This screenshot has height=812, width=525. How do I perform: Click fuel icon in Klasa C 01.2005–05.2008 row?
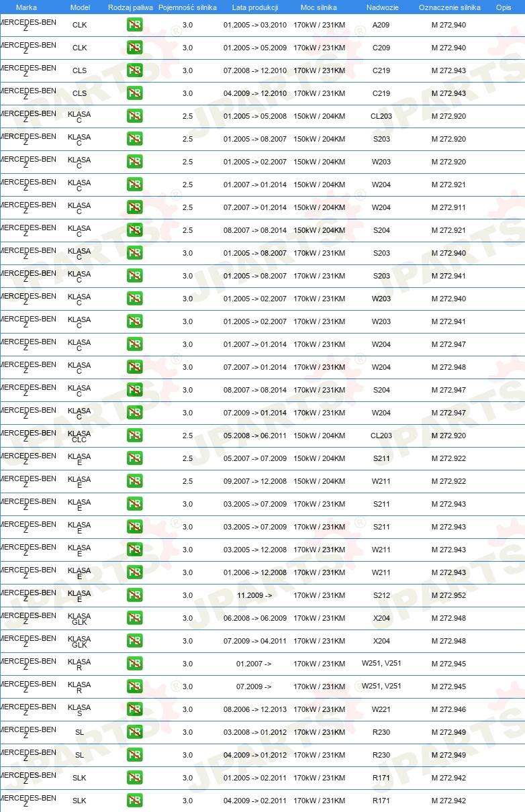coord(134,117)
